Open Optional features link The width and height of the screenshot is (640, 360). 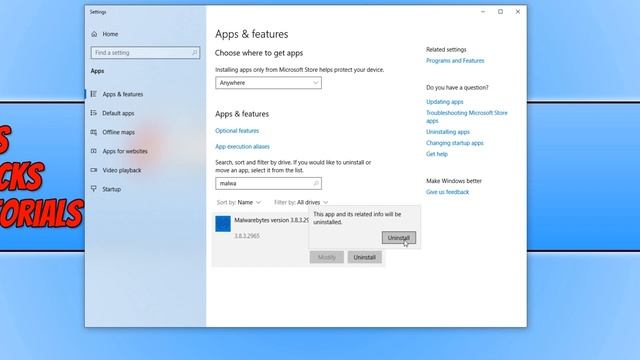pos(237,131)
